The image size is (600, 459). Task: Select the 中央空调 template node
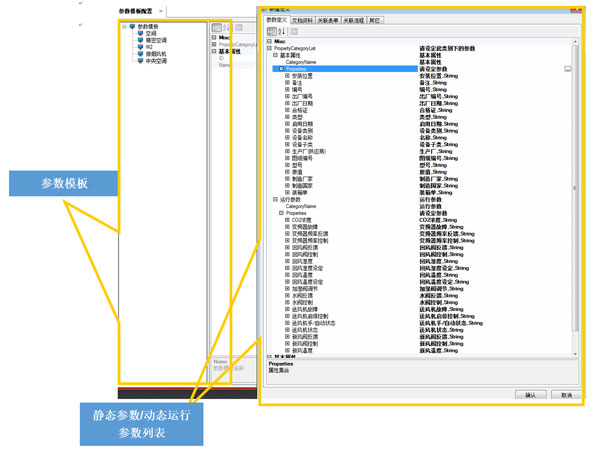tap(158, 59)
